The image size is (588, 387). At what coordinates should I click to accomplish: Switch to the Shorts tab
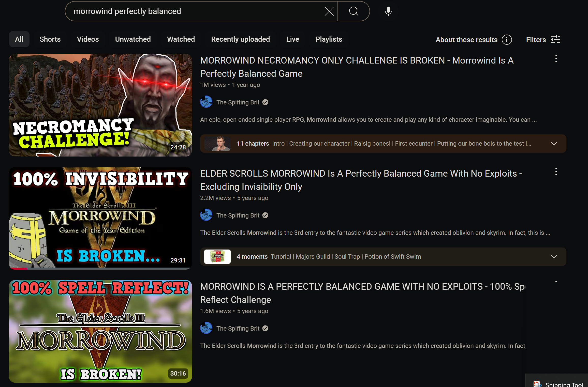50,39
